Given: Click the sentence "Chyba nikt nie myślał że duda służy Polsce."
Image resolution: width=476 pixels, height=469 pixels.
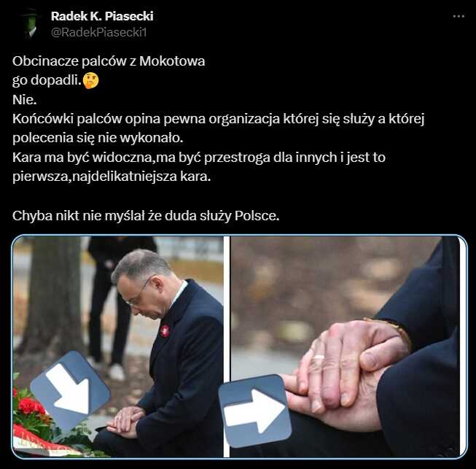Looking at the screenshot, I should [x=146, y=216].
